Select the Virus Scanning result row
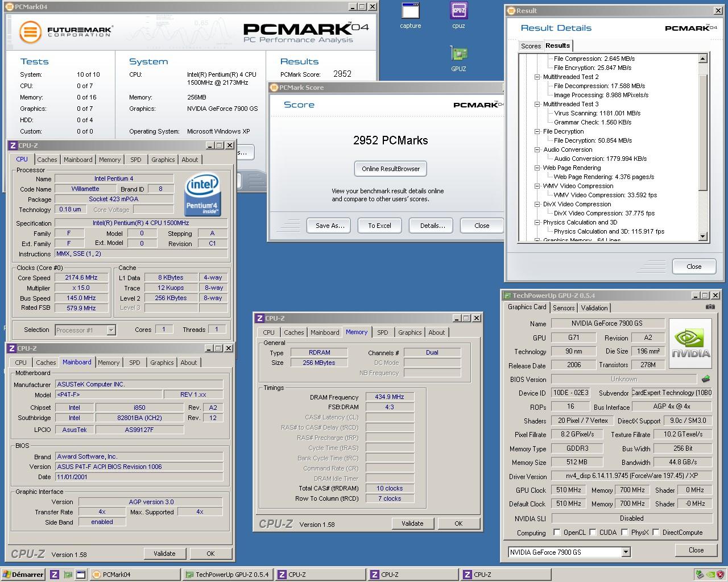Image resolution: width=728 pixels, height=582 pixels. pos(597,113)
